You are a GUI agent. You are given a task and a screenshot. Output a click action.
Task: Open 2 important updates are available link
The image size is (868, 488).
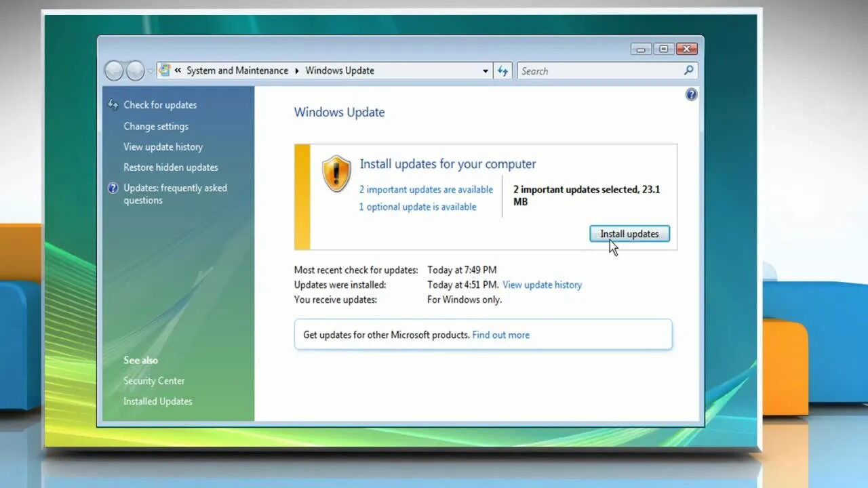pyautogui.click(x=426, y=190)
